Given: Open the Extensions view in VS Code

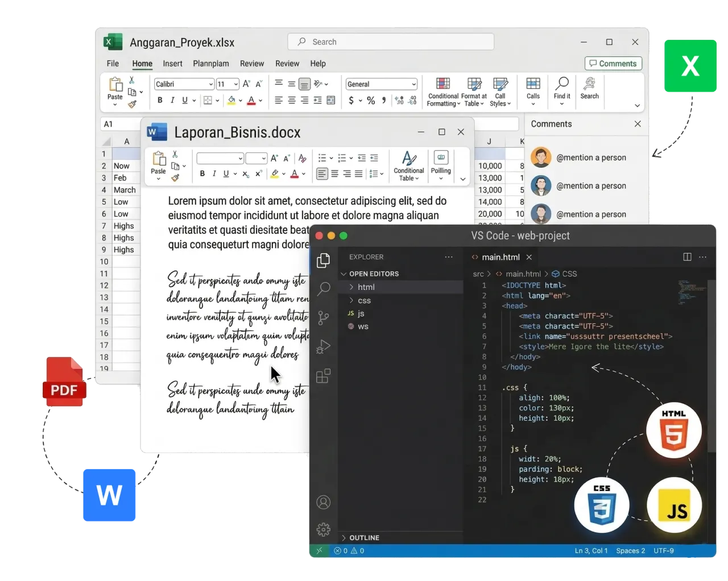Looking at the screenshot, I should 324,376.
